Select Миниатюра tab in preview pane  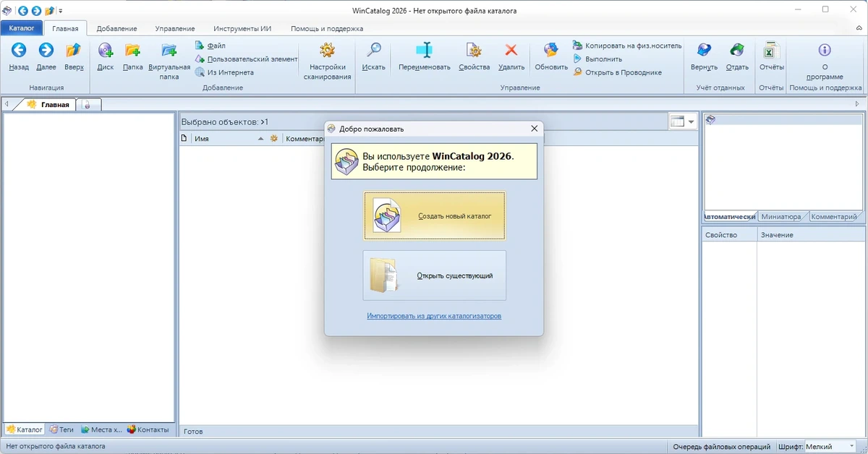(781, 217)
